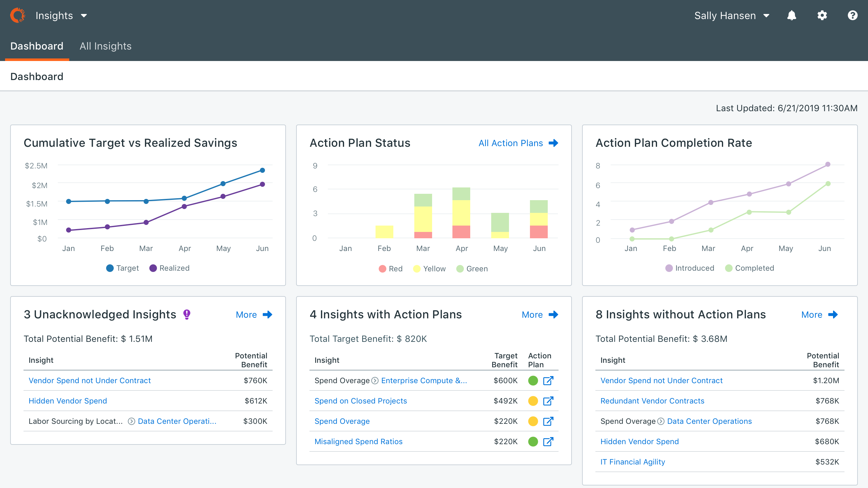
Task: Click the notifications bell icon
Action: 791,16
